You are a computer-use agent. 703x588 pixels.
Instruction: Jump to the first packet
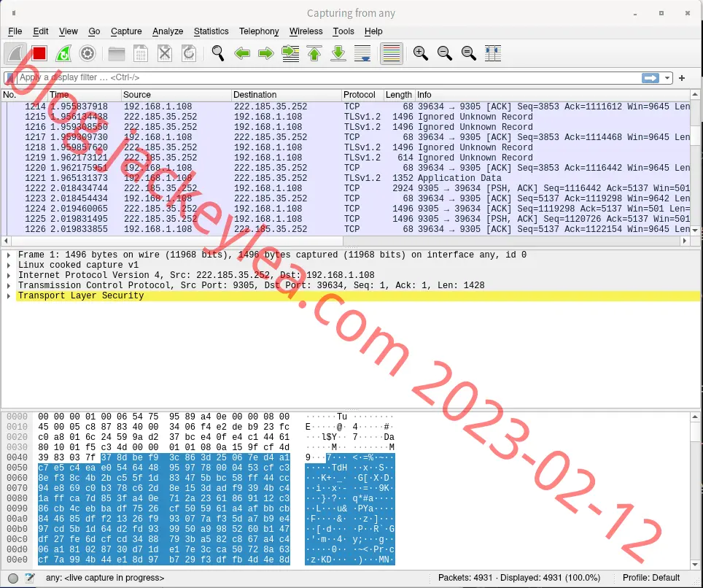[315, 54]
